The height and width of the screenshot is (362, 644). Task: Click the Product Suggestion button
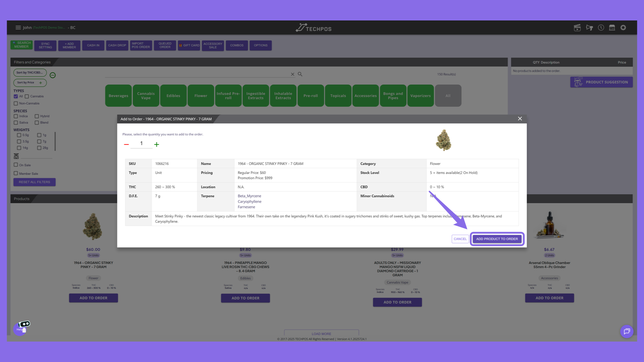pyautogui.click(x=601, y=82)
